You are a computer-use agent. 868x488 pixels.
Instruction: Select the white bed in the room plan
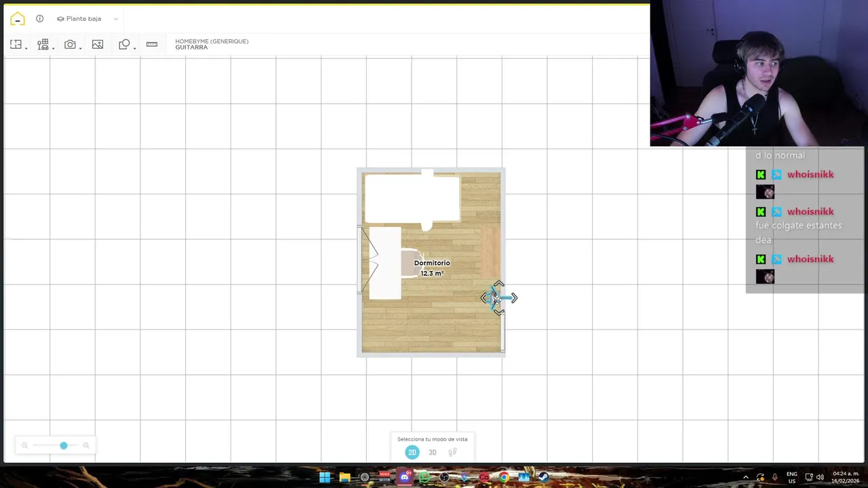coord(412,199)
